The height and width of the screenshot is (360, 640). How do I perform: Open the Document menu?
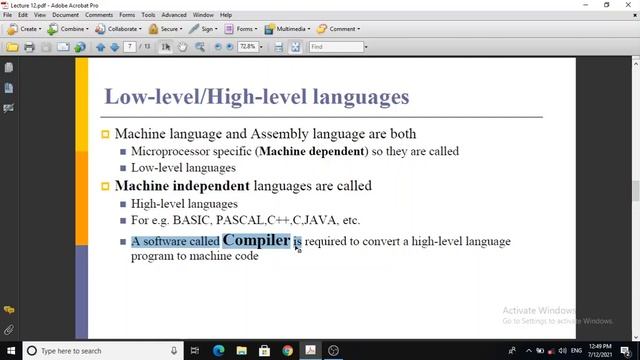click(65, 15)
